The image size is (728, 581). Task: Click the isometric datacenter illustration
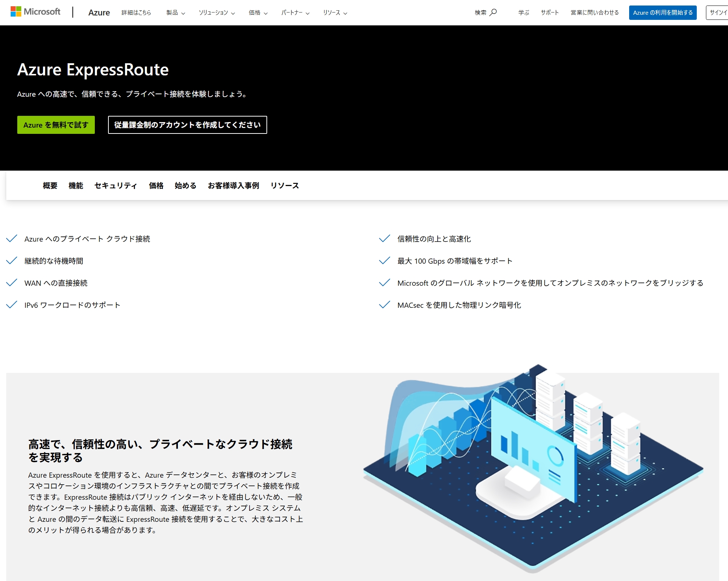[533, 469]
